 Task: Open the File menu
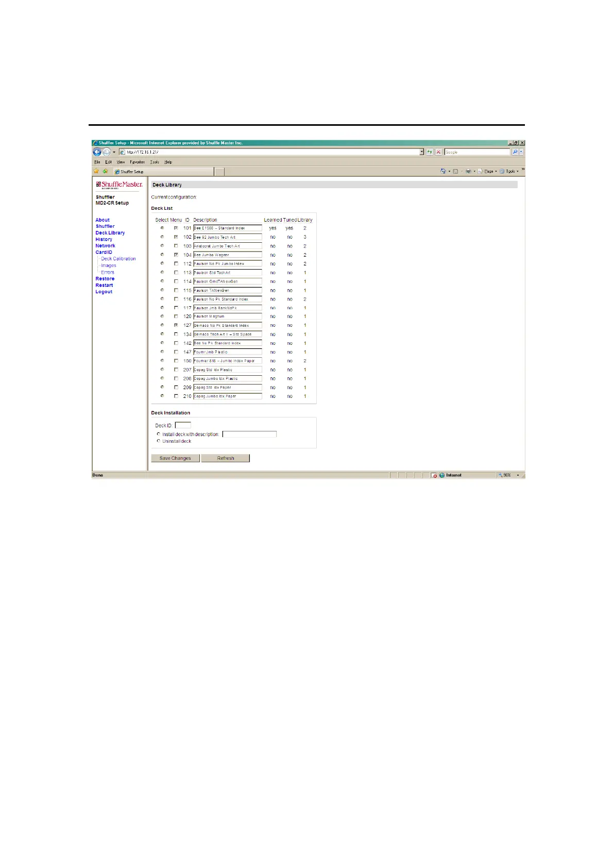point(97,162)
